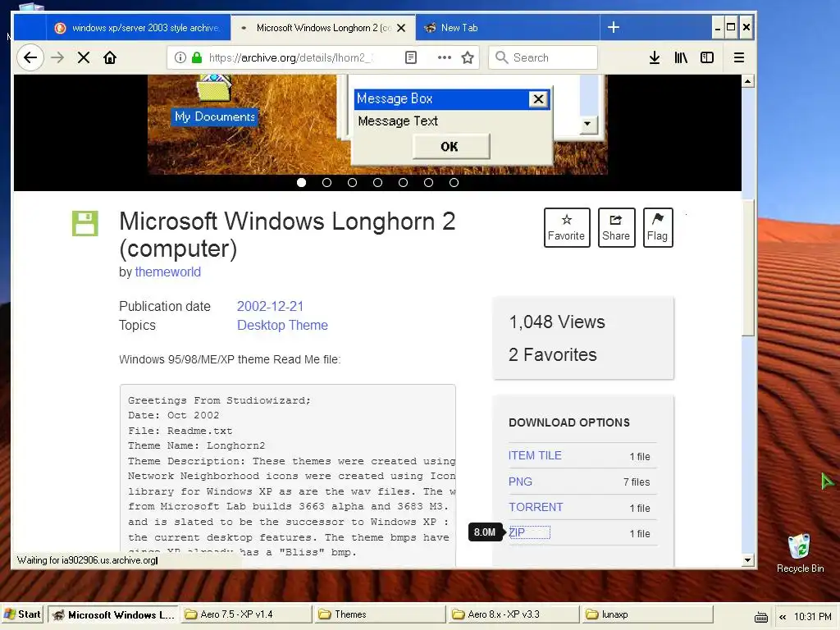Select the Microsoft Windows Longhorn 2 tab
This screenshot has height=630, width=840.
323,27
